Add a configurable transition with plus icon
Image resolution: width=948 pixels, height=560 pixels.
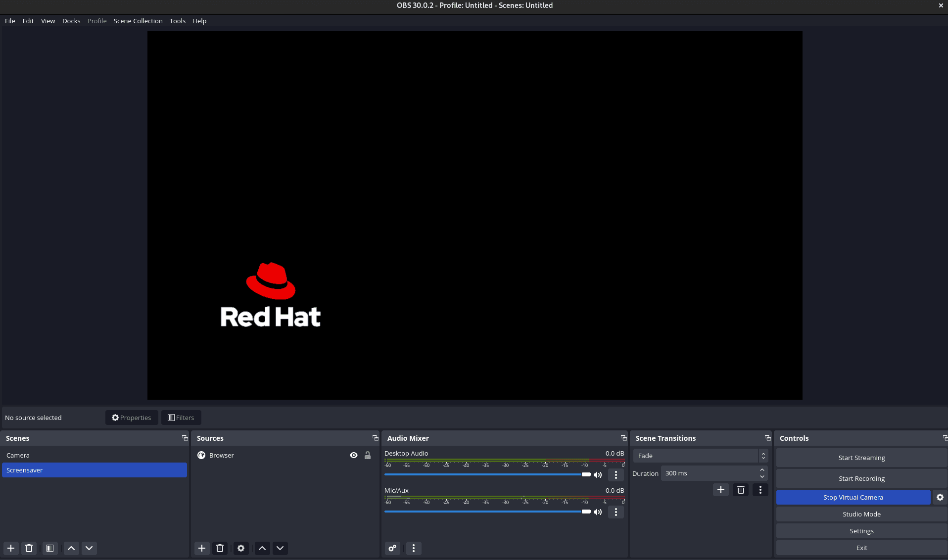[x=721, y=490]
